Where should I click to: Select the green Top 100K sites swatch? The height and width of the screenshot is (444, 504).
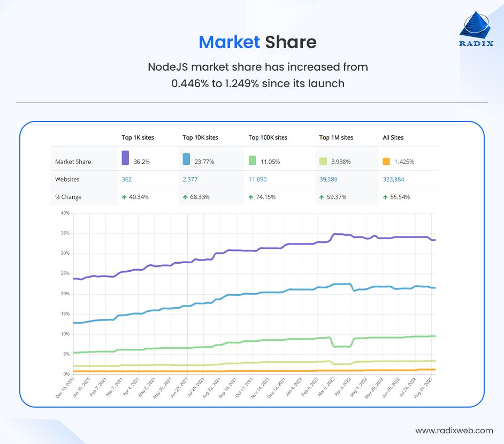click(253, 160)
